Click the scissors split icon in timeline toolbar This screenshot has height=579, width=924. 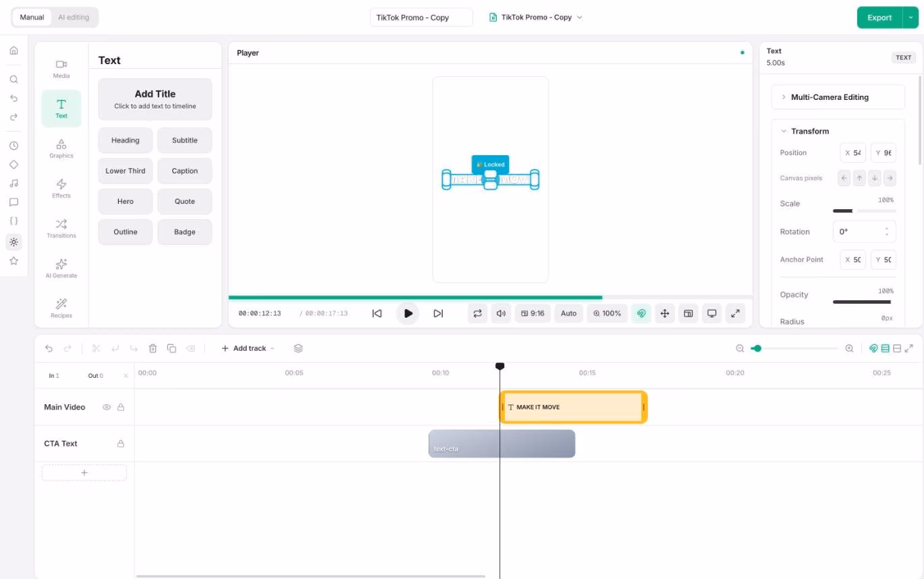point(96,348)
